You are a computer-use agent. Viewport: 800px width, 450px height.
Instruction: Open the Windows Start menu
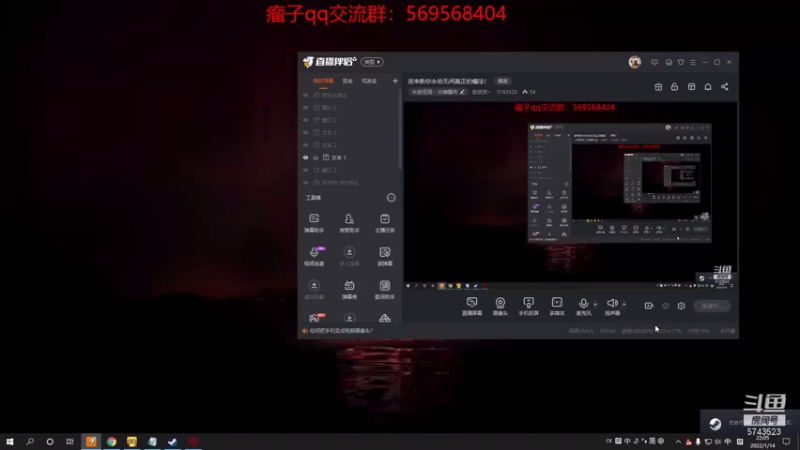point(10,441)
